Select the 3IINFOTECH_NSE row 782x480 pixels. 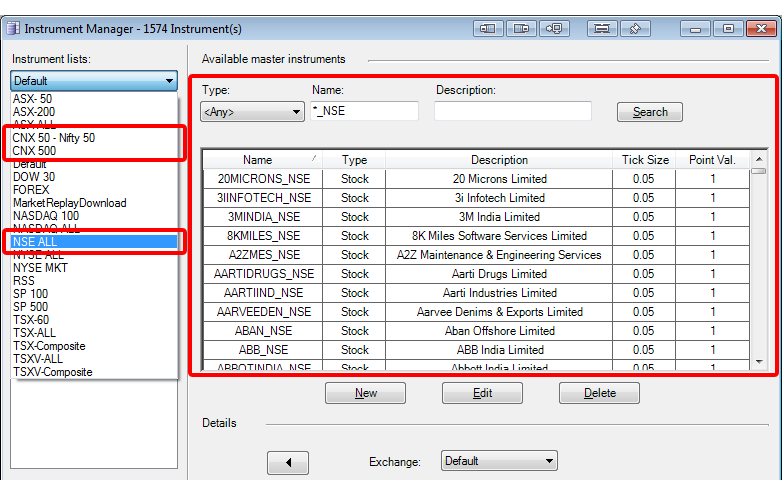[x=476, y=198]
